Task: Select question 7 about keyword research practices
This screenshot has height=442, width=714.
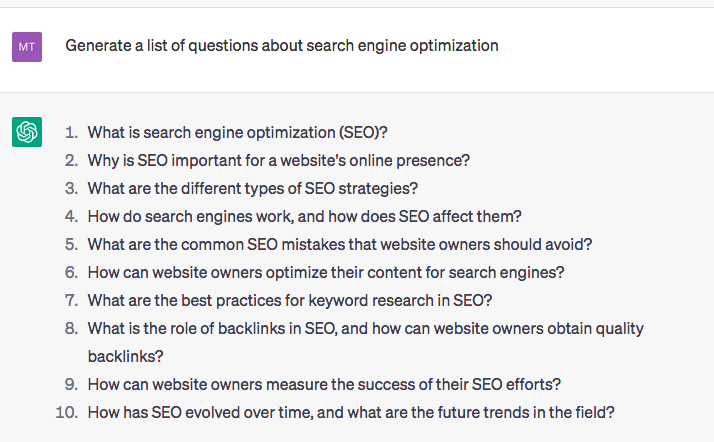Action: (x=290, y=300)
